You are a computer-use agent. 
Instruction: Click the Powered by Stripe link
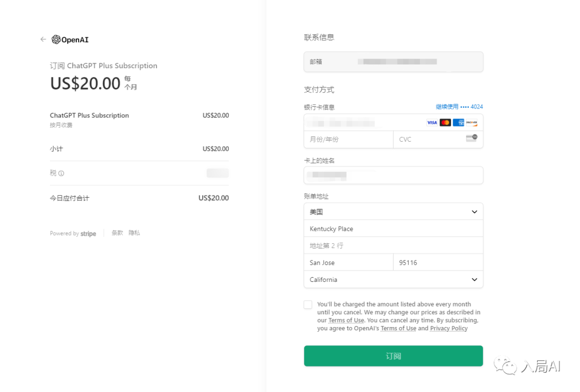(73, 234)
